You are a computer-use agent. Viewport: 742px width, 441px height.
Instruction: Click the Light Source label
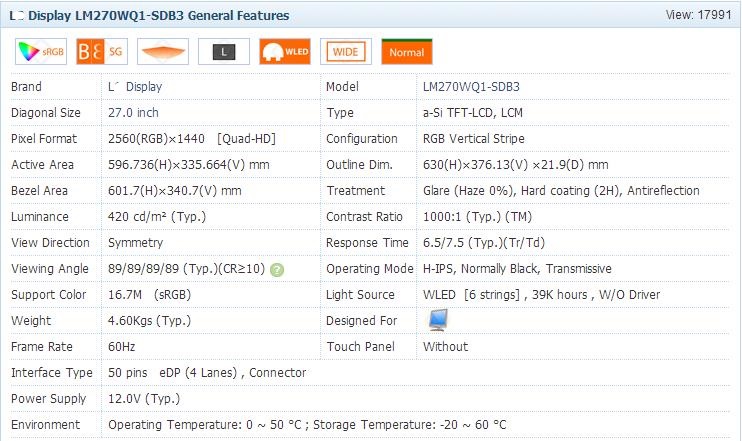point(360,295)
